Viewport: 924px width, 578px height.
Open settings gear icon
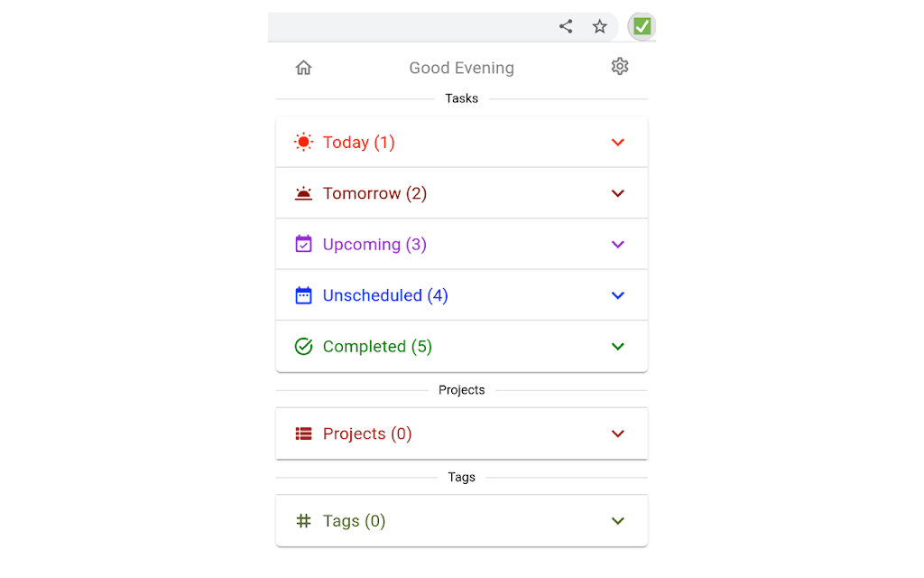[x=619, y=66]
